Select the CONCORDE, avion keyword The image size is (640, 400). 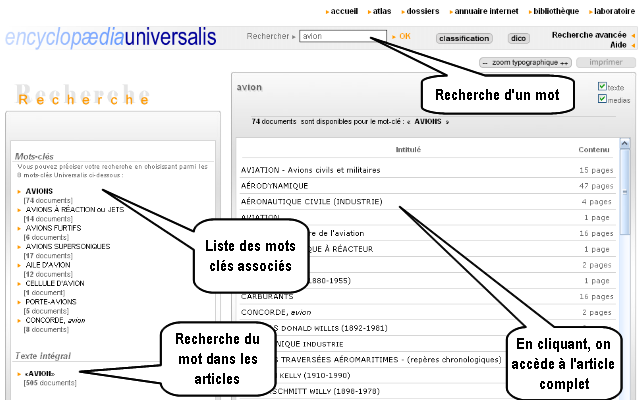[55, 320]
